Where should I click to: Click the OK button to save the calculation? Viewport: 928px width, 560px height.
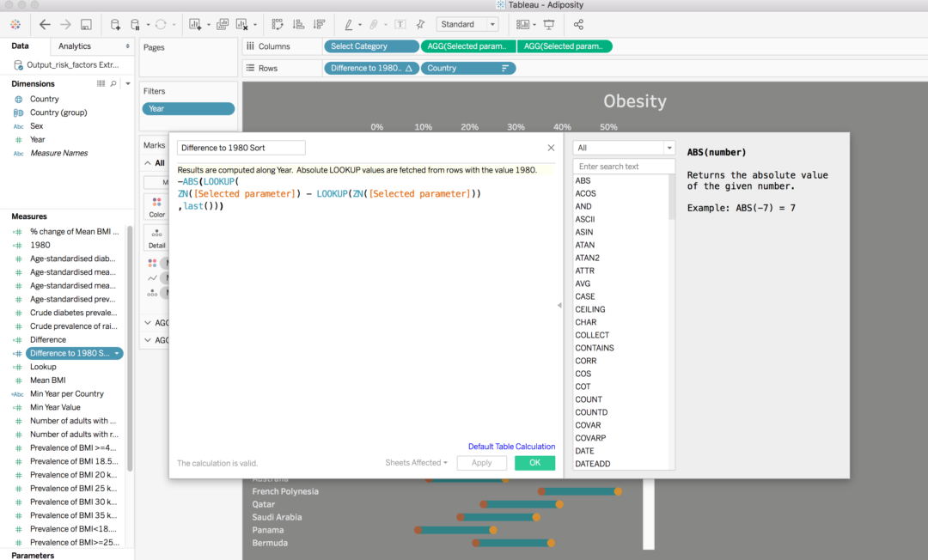[534, 462]
